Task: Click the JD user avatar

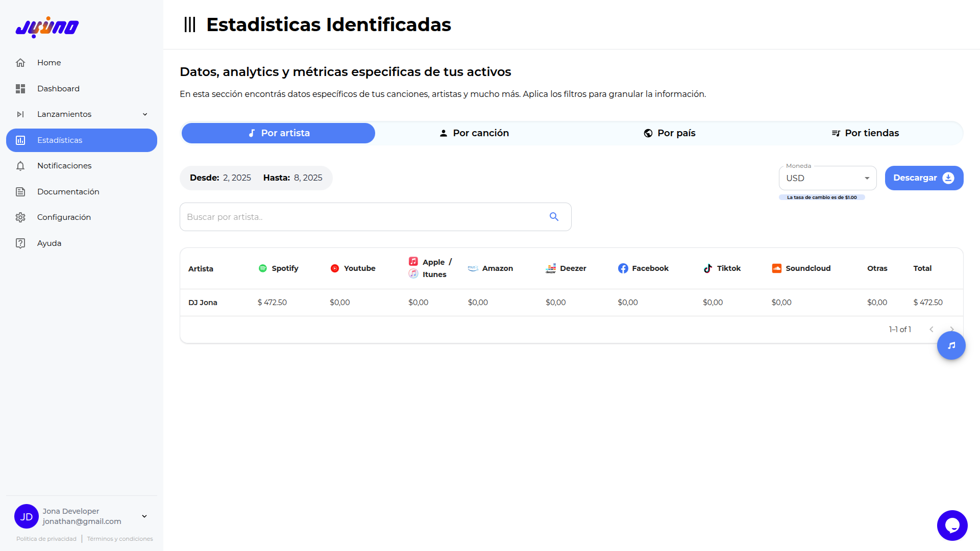Action: pyautogui.click(x=27, y=516)
